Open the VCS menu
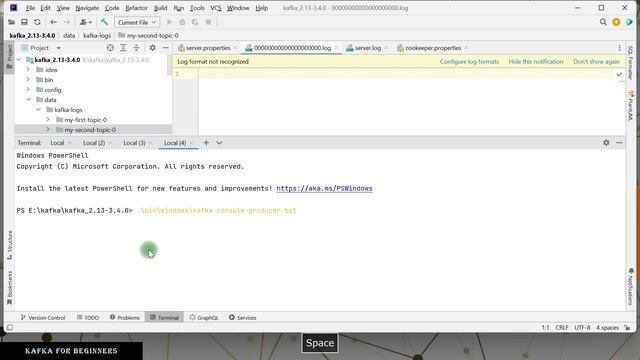This screenshot has width=640, height=360. click(x=216, y=8)
